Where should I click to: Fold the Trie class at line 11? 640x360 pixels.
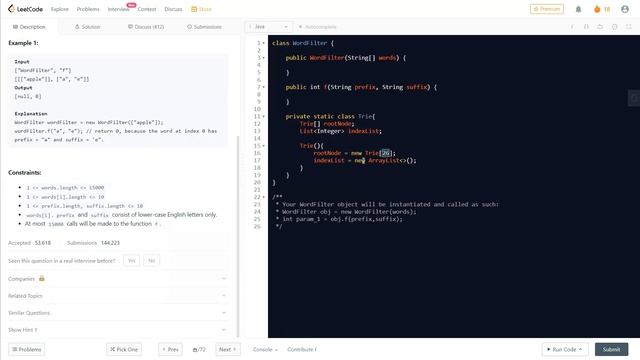pyautogui.click(x=264, y=116)
